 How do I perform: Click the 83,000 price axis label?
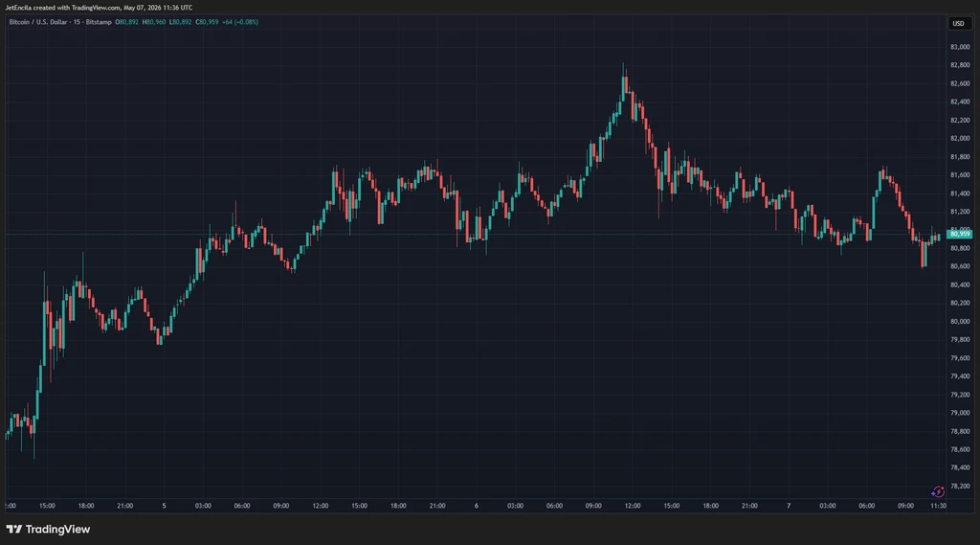960,47
